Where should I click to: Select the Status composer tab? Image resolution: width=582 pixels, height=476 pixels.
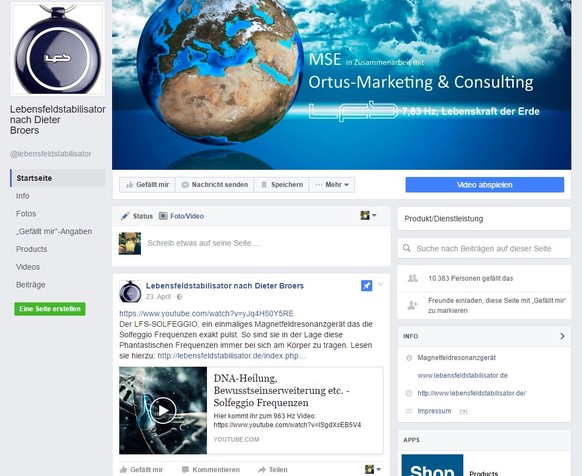143,216
